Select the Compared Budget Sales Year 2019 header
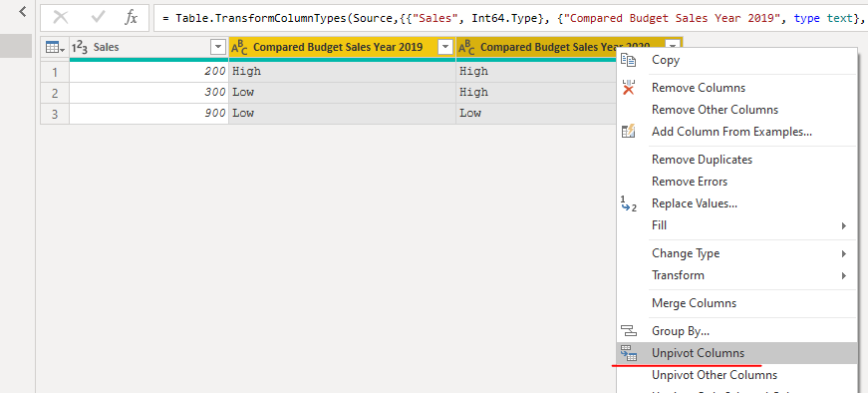The width and height of the screenshot is (868, 393). [342, 48]
